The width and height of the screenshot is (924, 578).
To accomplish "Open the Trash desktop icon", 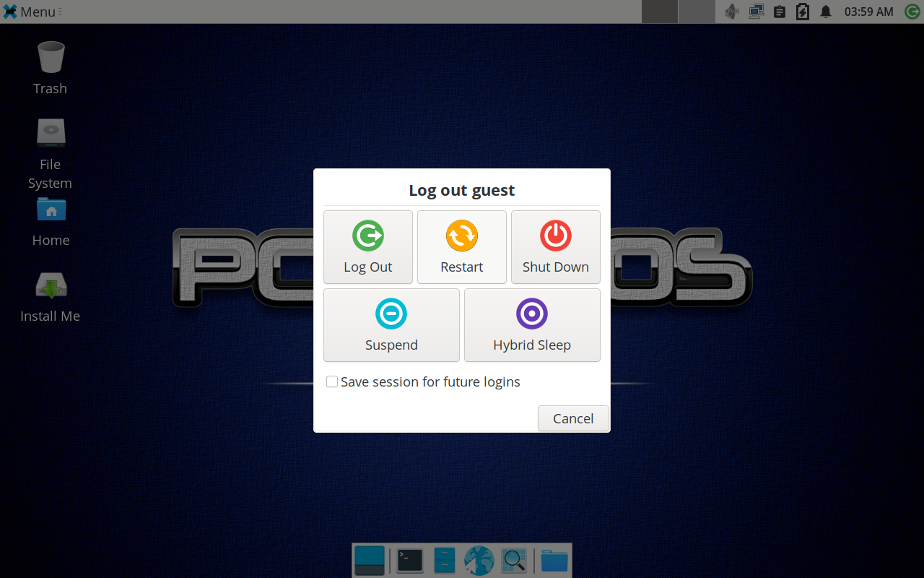I will pyautogui.click(x=51, y=68).
